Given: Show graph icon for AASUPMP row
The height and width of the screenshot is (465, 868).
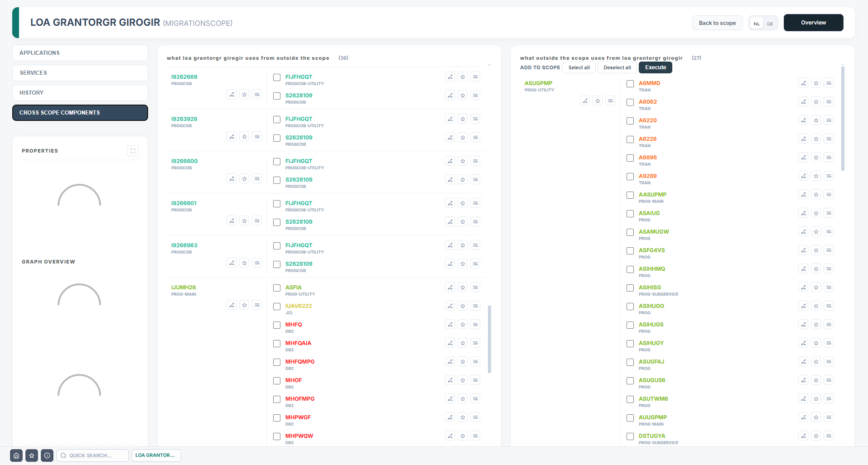Looking at the screenshot, I should pos(803,195).
